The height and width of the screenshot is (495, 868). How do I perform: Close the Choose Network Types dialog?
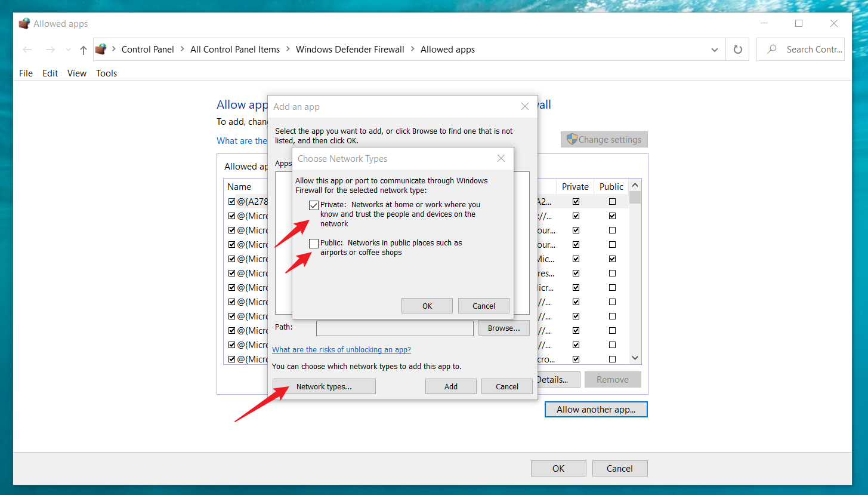501,158
